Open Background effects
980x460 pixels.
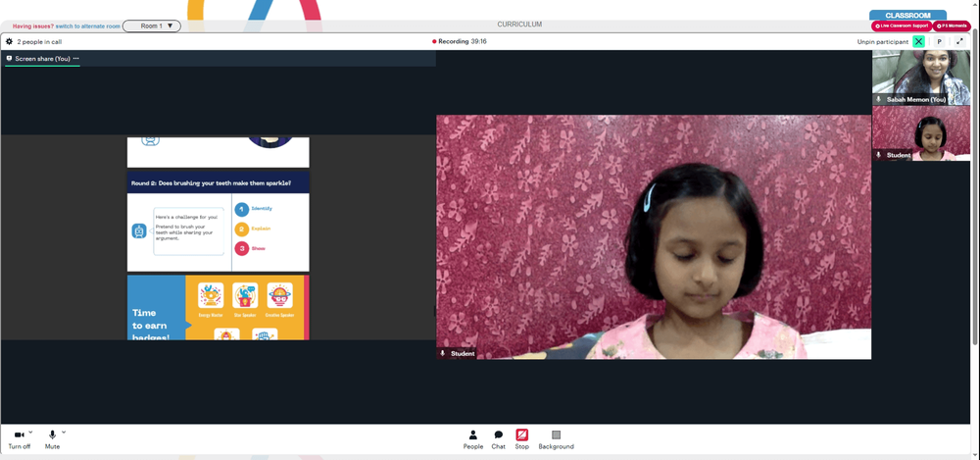pyautogui.click(x=557, y=439)
